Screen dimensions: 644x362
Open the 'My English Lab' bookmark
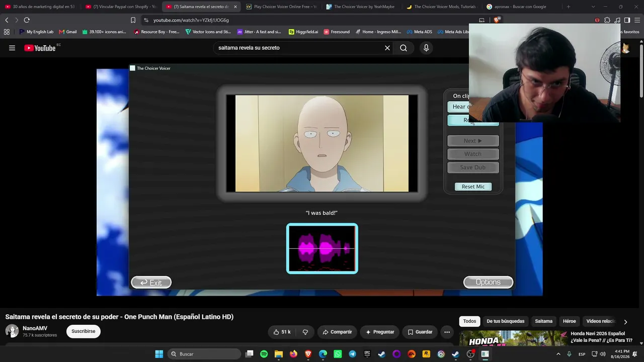coord(36,32)
